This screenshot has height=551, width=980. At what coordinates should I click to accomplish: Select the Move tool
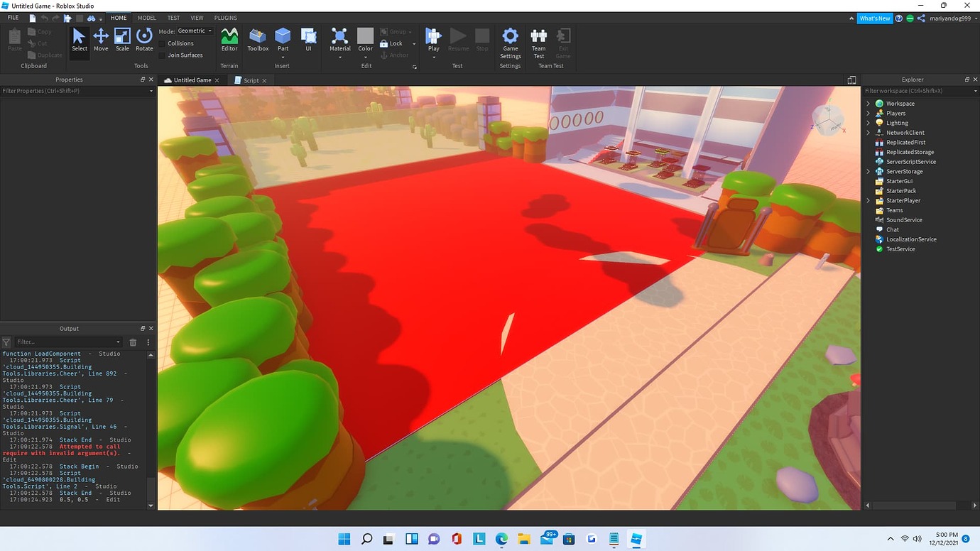[x=101, y=40]
